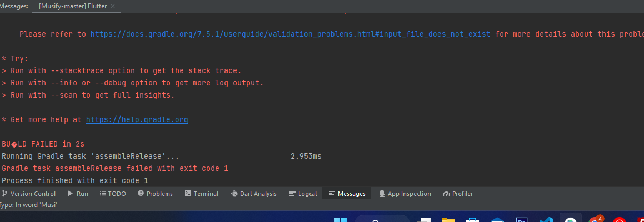Click 'Process finished with exit code 1' line
The image size is (644, 222).
click(x=75, y=181)
